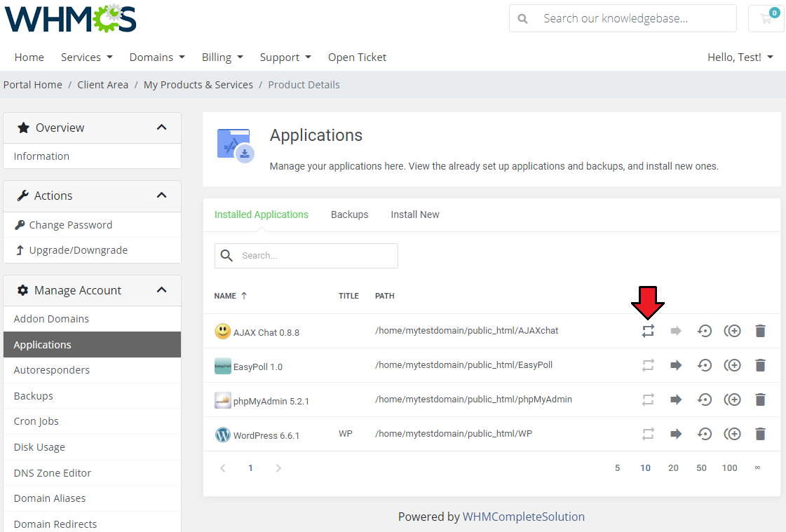Click the backup clock icon for WordPress
Screen dimensions: 786x532
pos(704,434)
